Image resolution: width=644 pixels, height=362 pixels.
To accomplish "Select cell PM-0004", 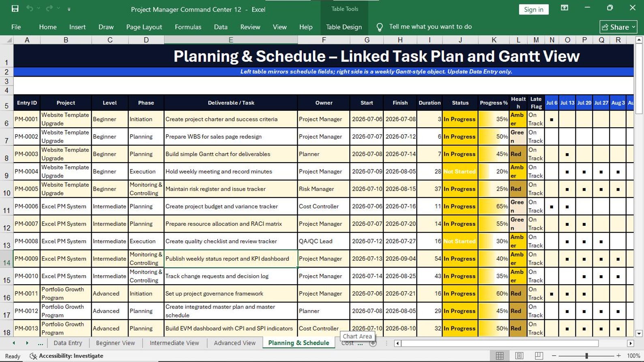I will pos(27,171).
